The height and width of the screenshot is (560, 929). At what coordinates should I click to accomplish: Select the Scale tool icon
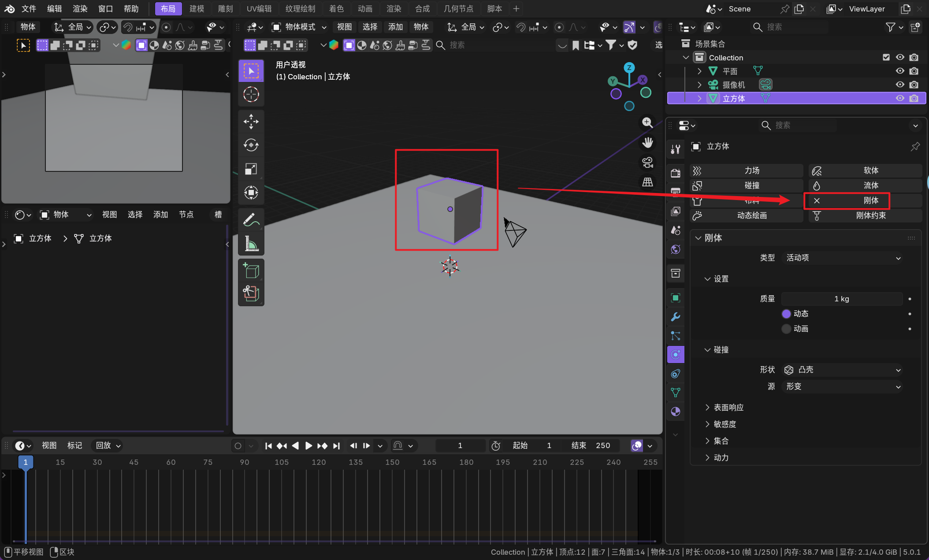pyautogui.click(x=251, y=169)
